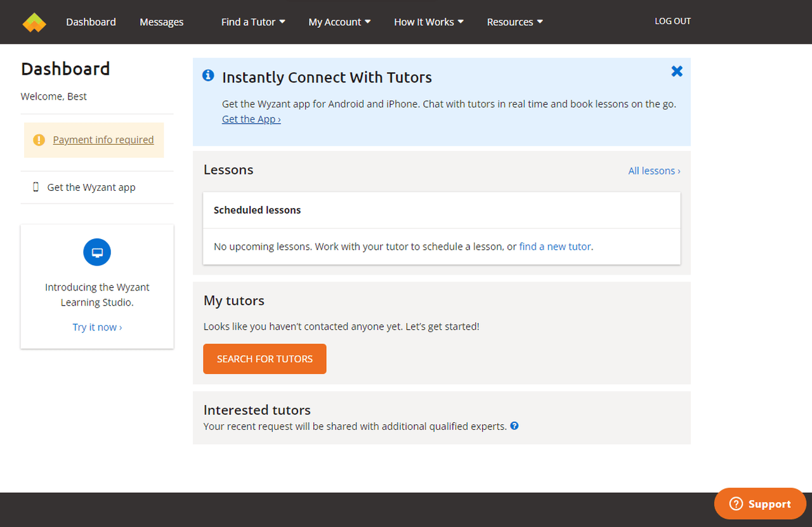Expand the How It Works menu

pyautogui.click(x=429, y=22)
